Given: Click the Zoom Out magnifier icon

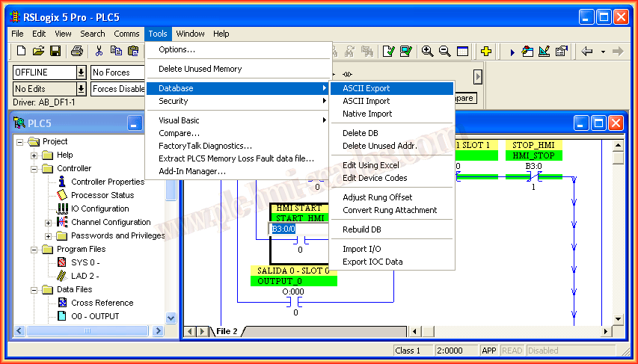Looking at the screenshot, I should (444, 51).
